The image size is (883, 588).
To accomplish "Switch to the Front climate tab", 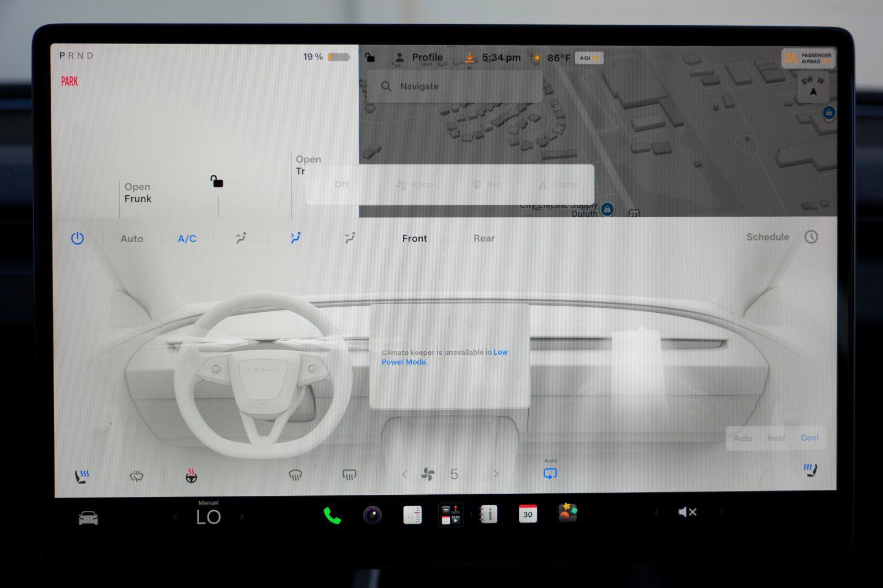I will coord(414,238).
